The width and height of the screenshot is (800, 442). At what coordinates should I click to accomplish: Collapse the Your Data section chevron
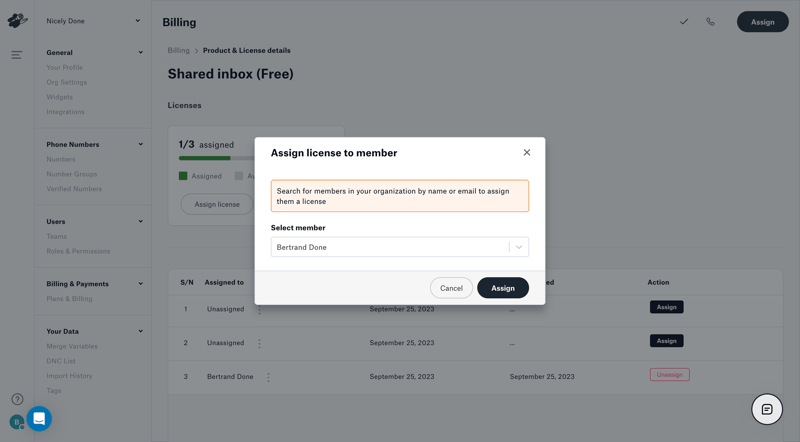[x=140, y=331]
